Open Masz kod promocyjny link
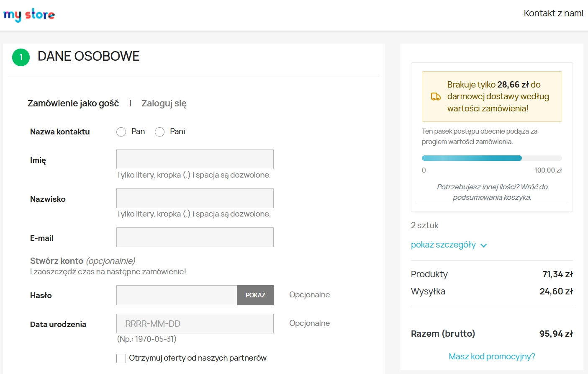 (x=492, y=356)
